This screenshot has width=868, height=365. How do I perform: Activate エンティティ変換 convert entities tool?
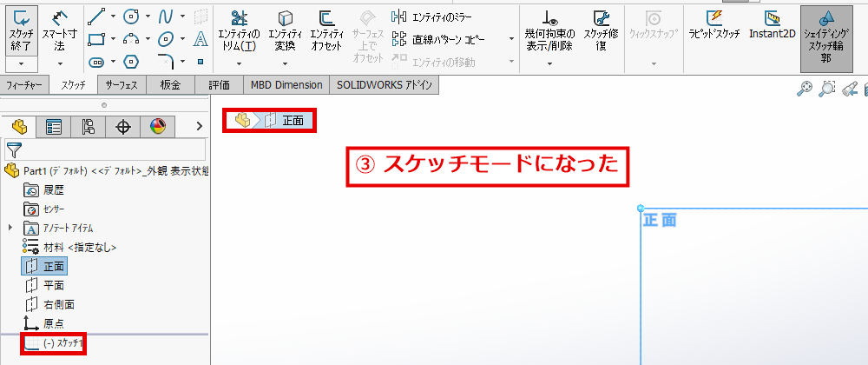pyautogui.click(x=285, y=31)
